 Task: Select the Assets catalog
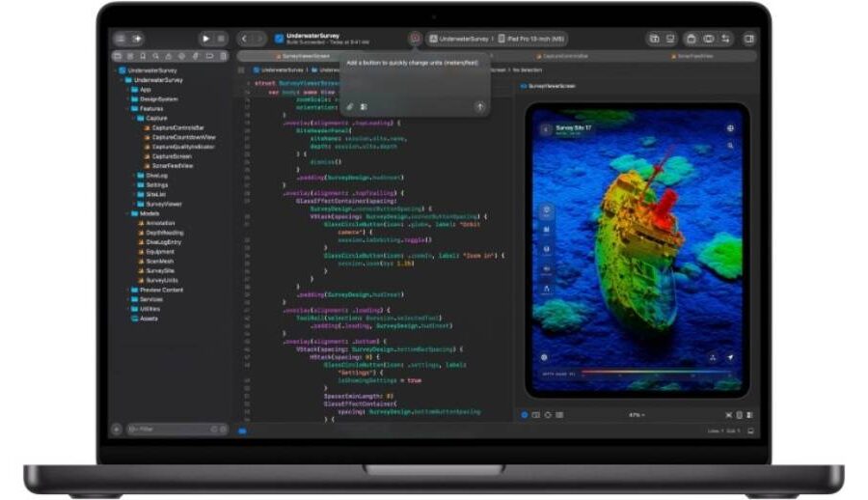point(145,319)
